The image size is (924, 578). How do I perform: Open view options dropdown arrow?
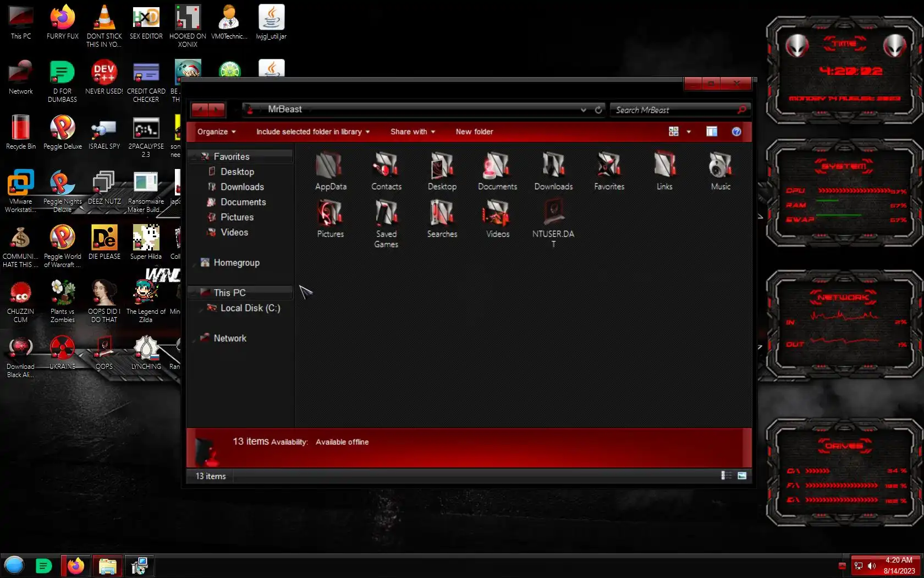click(x=689, y=132)
